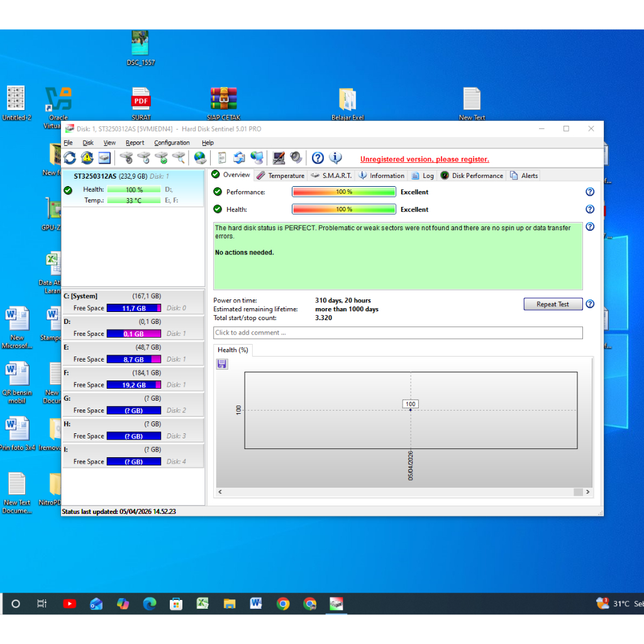Click the graph scrollbar right arrow
644x644 pixels.
pos(588,492)
